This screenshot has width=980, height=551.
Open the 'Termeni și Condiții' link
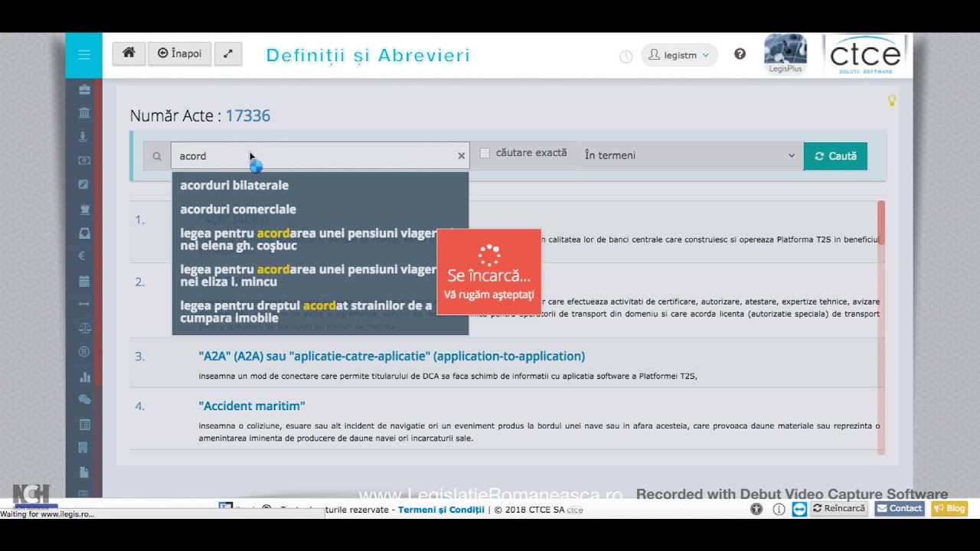coord(441,509)
